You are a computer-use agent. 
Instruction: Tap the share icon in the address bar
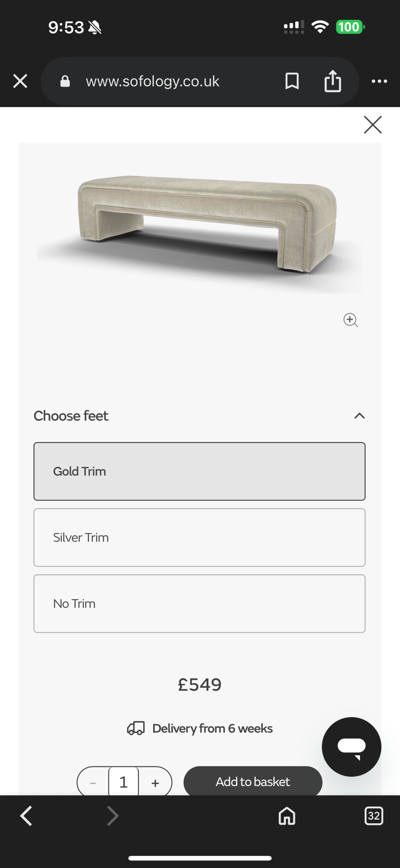pos(333,81)
